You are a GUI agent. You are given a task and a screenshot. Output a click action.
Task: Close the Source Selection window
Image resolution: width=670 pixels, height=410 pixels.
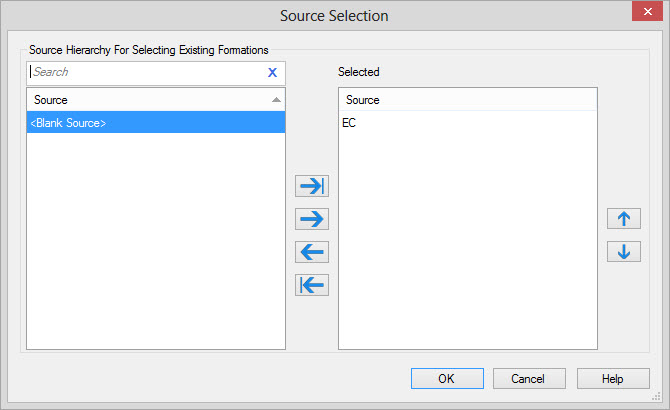click(646, 14)
